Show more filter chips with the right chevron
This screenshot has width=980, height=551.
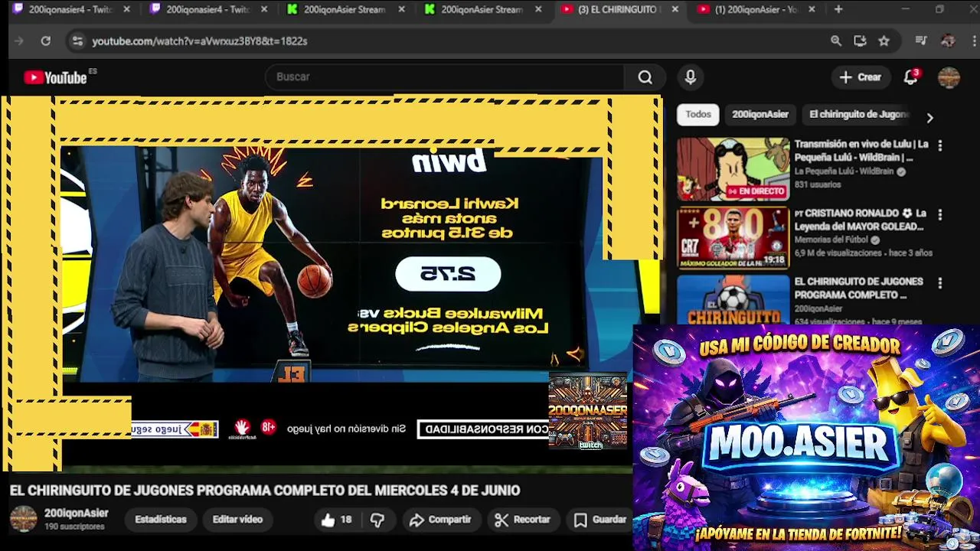point(929,118)
